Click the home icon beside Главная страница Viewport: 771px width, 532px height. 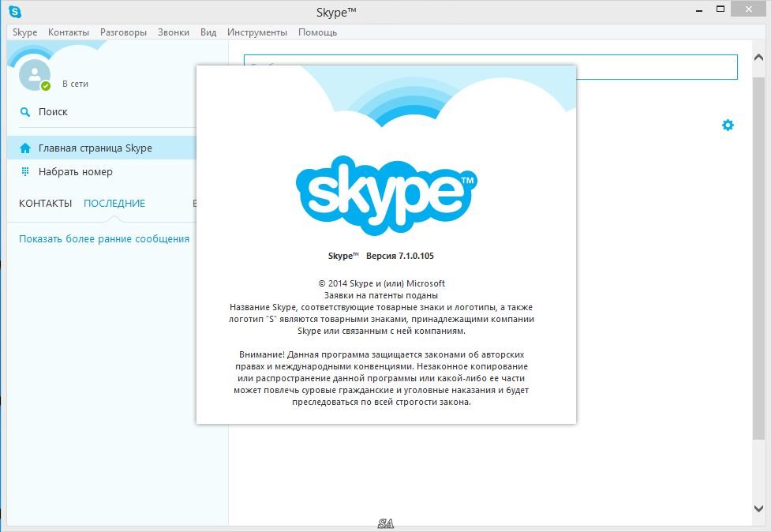[x=25, y=148]
